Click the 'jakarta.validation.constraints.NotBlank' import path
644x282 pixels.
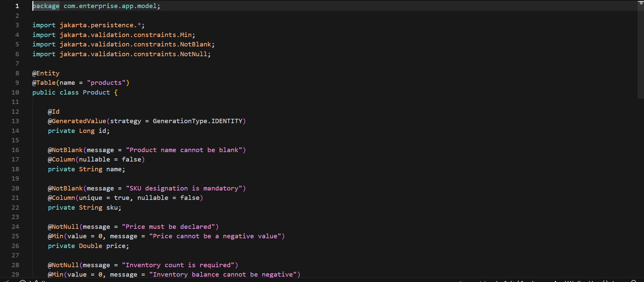tap(135, 44)
